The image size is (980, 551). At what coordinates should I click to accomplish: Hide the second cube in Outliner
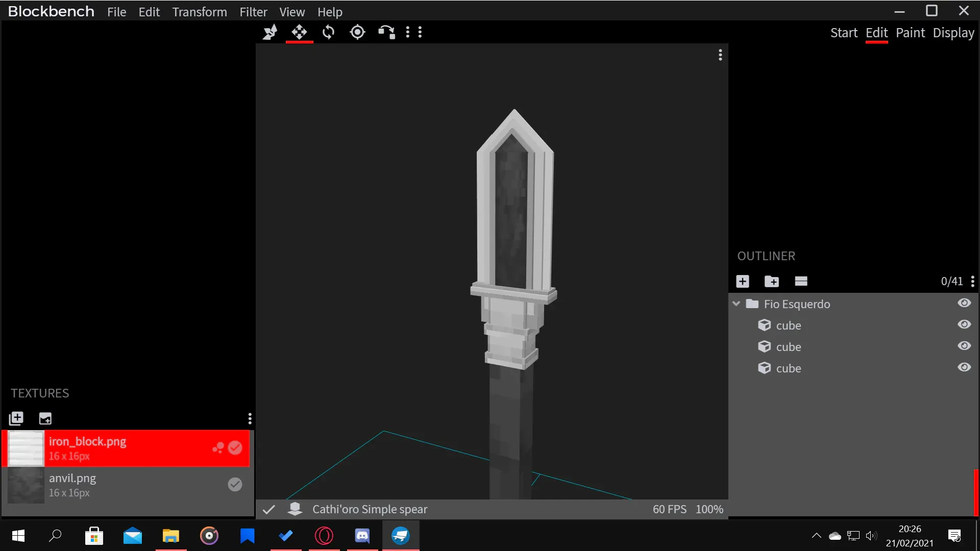click(964, 346)
